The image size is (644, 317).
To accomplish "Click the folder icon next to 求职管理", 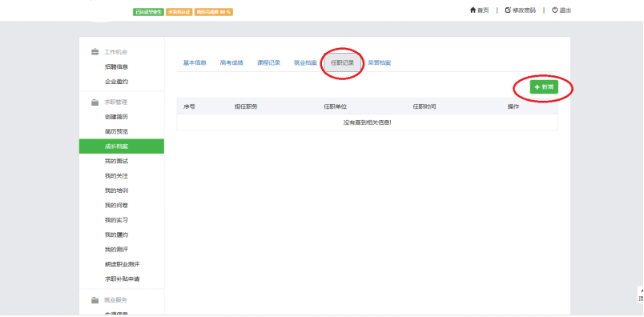I will tap(95, 102).
